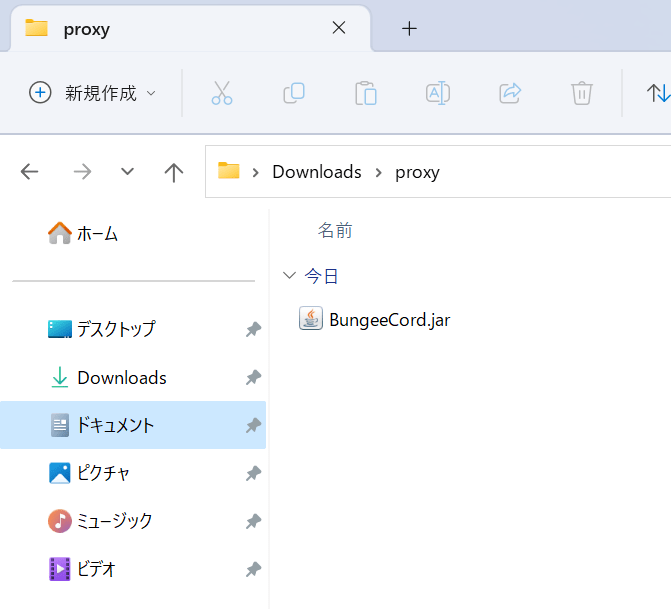Click the Share icon in toolbar
Viewport: 671px width, 609px height.
point(510,93)
